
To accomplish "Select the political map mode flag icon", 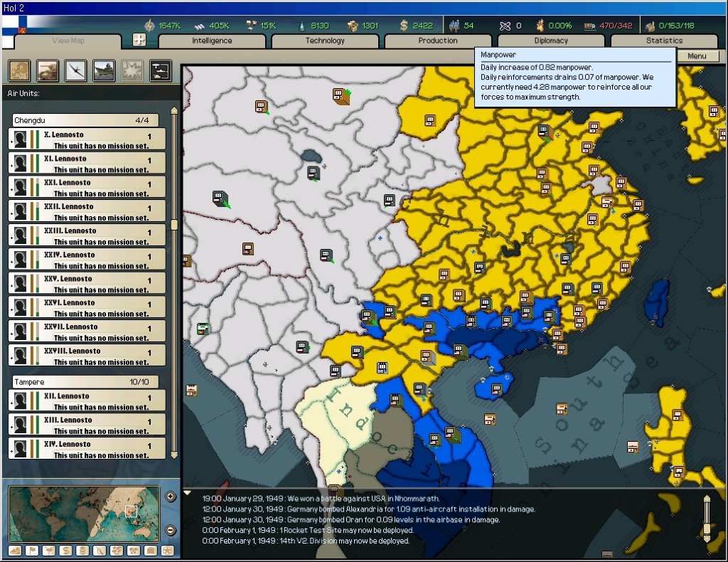I will [x=32, y=551].
